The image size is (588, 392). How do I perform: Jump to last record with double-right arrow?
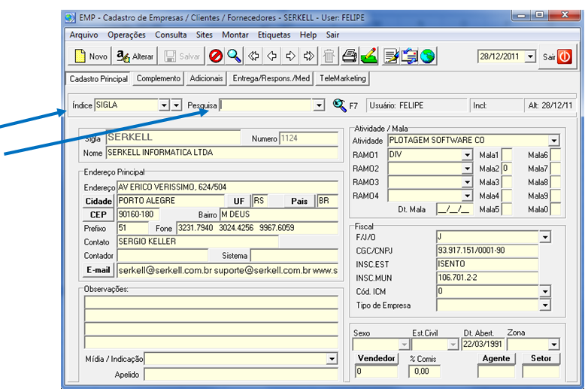pyautogui.click(x=308, y=56)
